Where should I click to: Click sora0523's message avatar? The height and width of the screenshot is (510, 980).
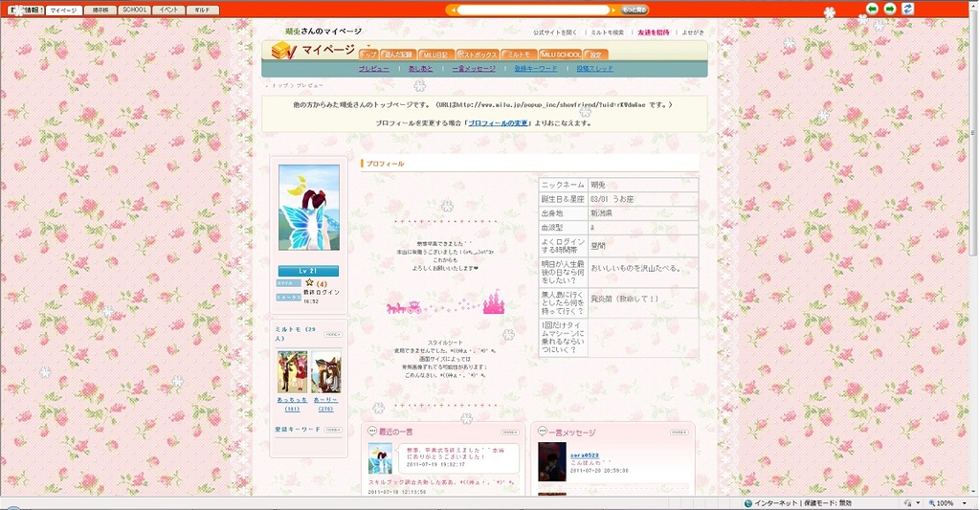tap(551, 461)
